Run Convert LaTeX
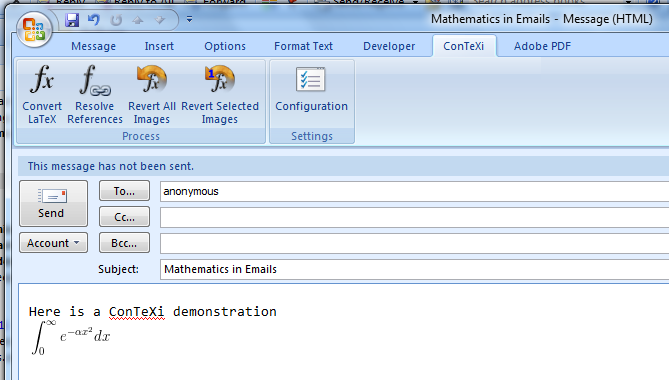Screen dimensions: 669x380 tap(42, 94)
